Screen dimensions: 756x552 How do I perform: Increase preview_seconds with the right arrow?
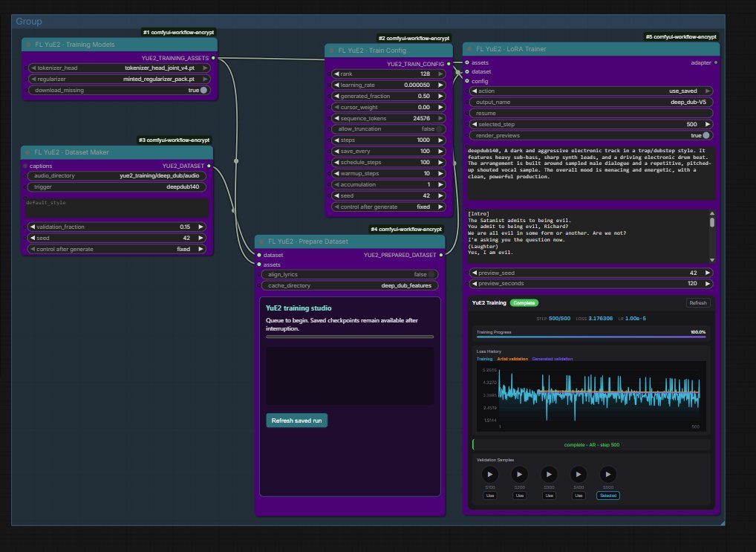(x=707, y=283)
